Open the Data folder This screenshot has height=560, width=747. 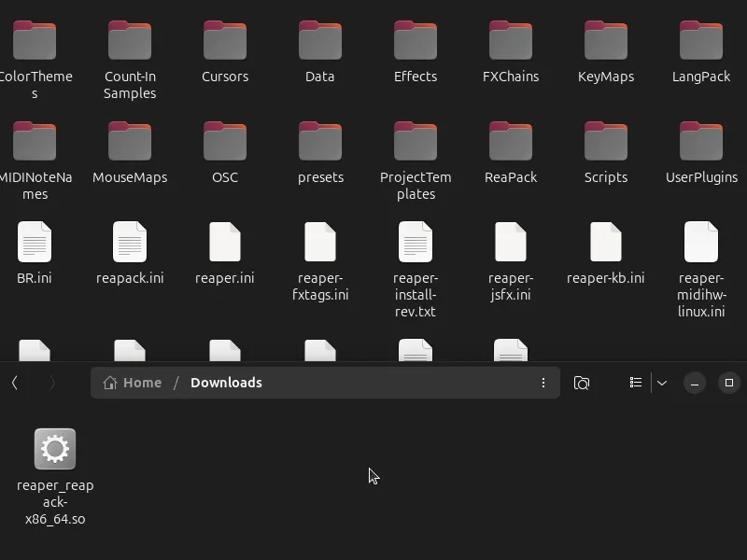[320, 40]
